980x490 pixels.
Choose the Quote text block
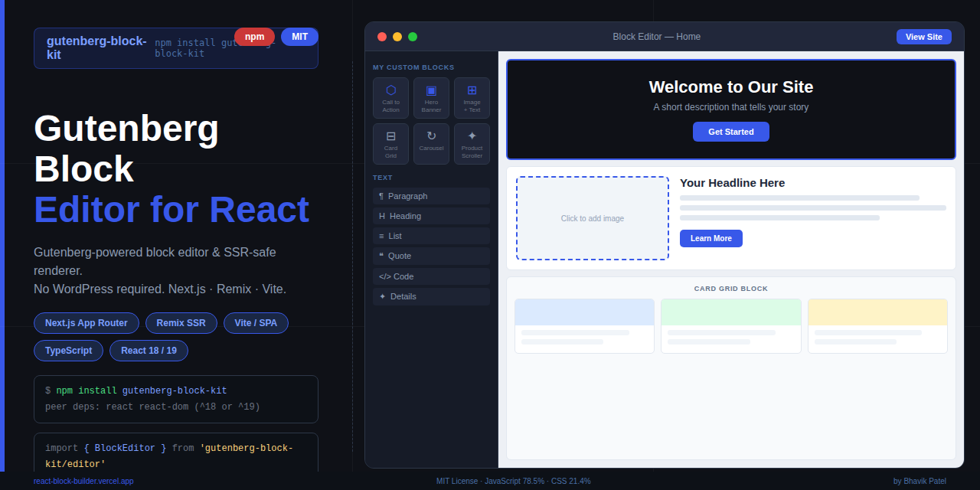coord(431,256)
